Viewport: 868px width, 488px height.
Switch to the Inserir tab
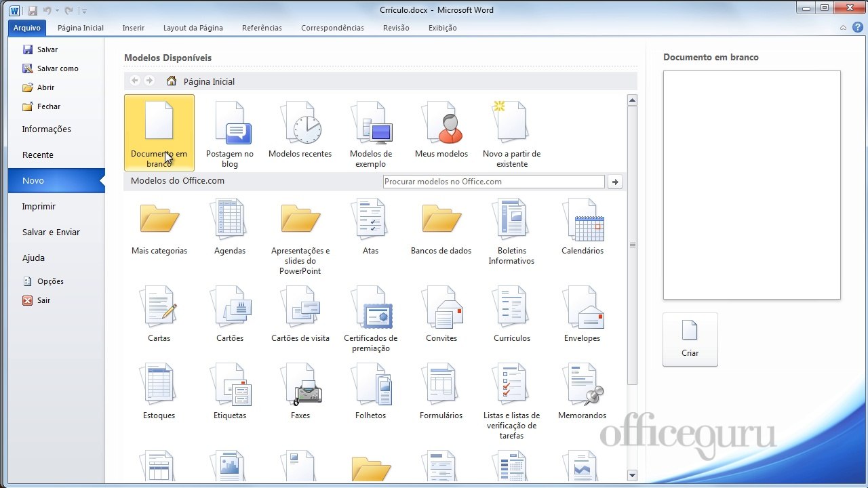coord(134,28)
